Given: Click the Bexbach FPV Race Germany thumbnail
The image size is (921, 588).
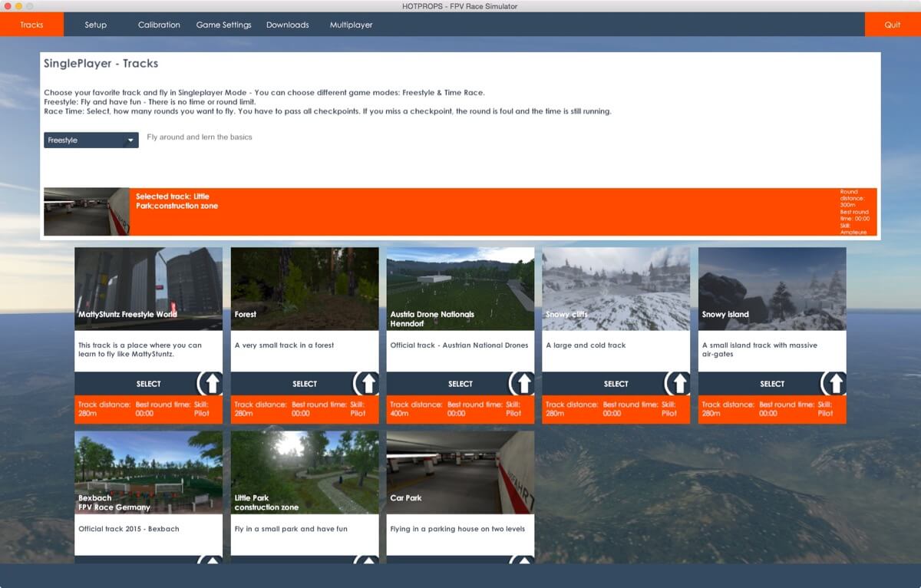Looking at the screenshot, I should (148, 472).
